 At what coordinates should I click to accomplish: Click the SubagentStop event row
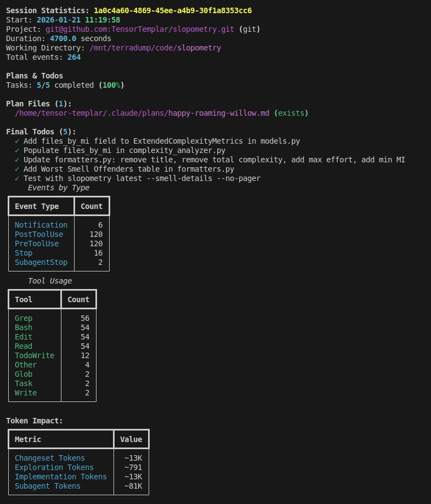click(59, 262)
